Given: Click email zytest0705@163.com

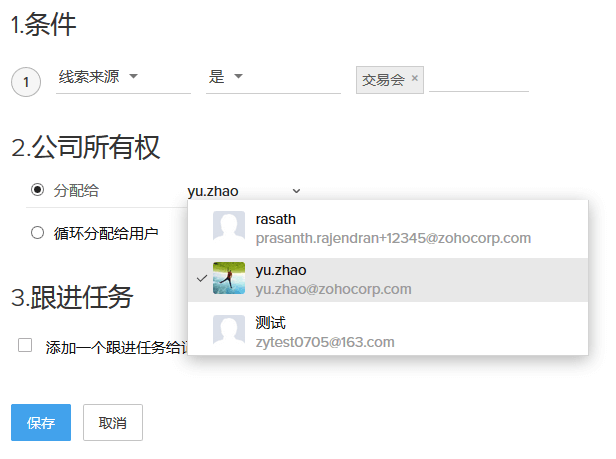Looking at the screenshot, I should point(325,342).
